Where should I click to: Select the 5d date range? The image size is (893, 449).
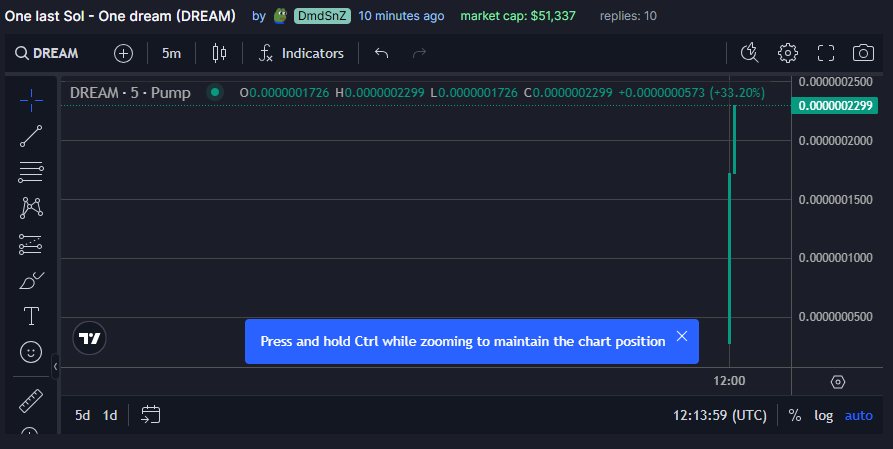(83, 415)
